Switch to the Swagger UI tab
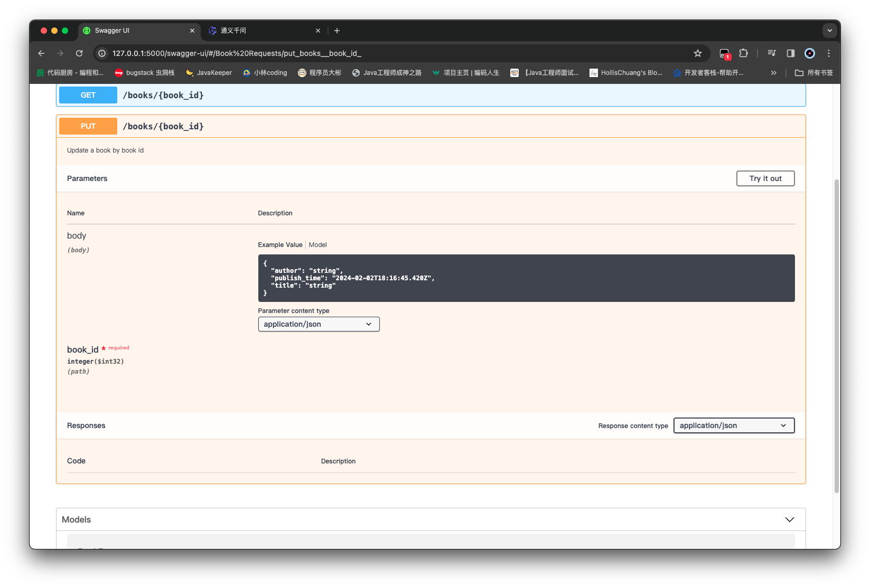The image size is (870, 588). (x=139, y=31)
